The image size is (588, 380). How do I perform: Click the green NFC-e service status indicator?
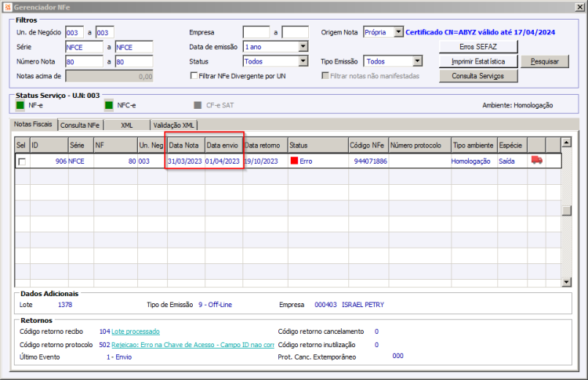[109, 105]
